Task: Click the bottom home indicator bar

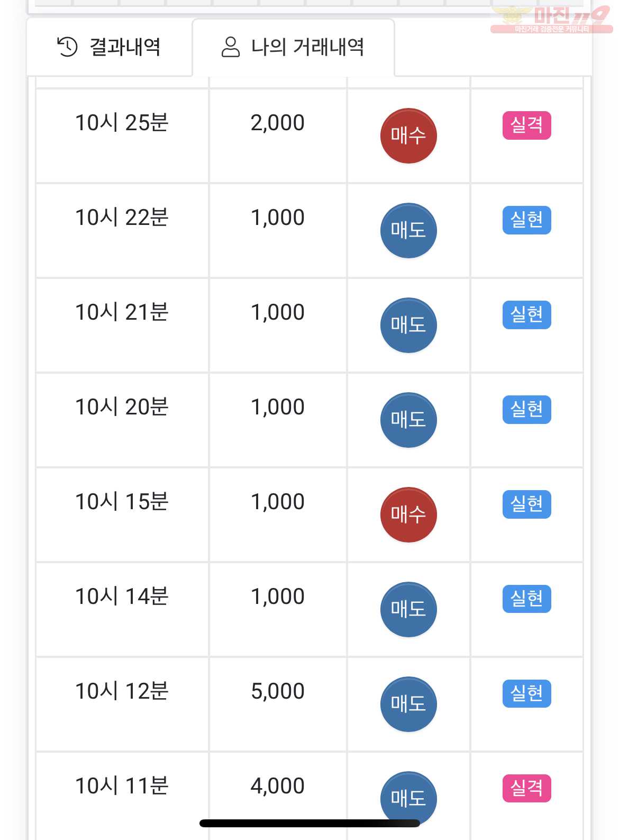Action: [x=309, y=823]
